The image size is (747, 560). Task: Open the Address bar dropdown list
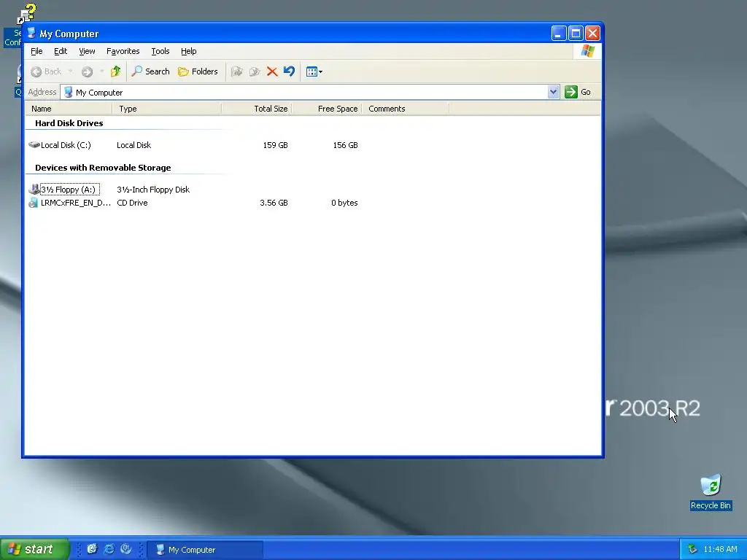[553, 92]
